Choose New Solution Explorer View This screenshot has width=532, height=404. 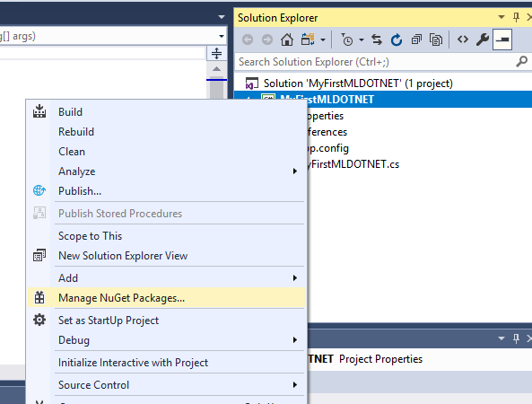coord(166,256)
